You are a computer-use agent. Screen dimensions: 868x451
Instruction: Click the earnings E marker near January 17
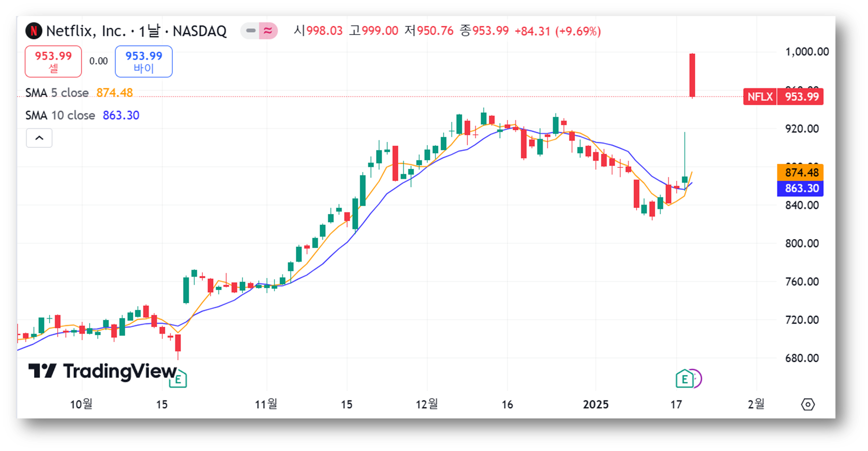684,379
